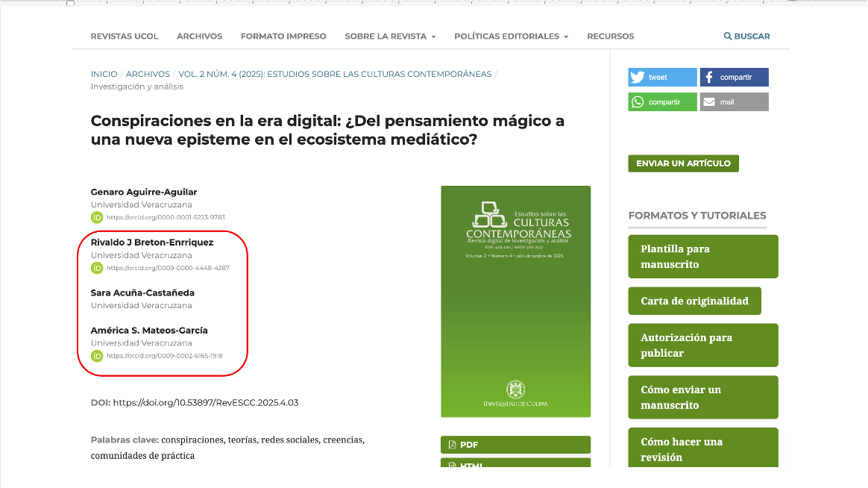Click the Twitter tweet share icon

pos(638,78)
